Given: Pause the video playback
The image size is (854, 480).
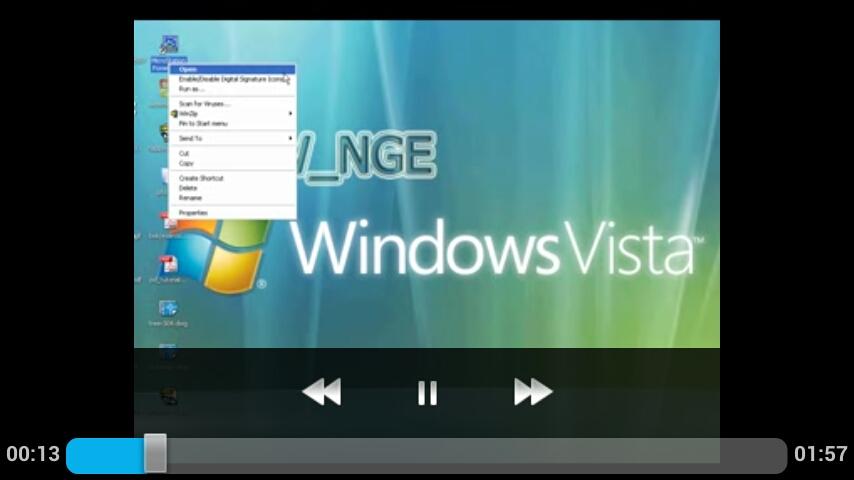Looking at the screenshot, I should click(428, 393).
